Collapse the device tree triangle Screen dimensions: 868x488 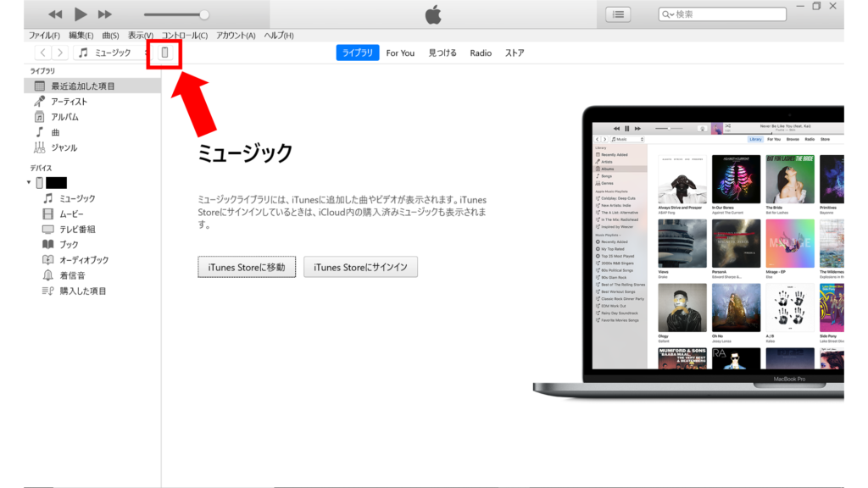point(29,182)
